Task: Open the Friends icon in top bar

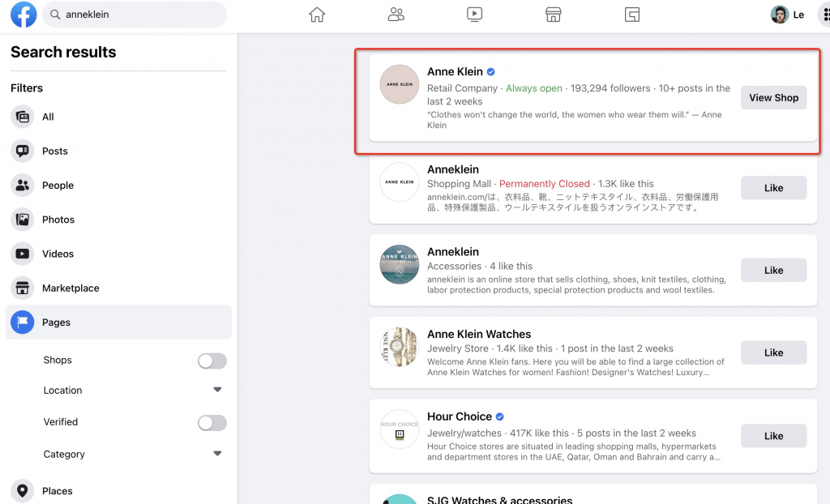Action: pos(396,15)
